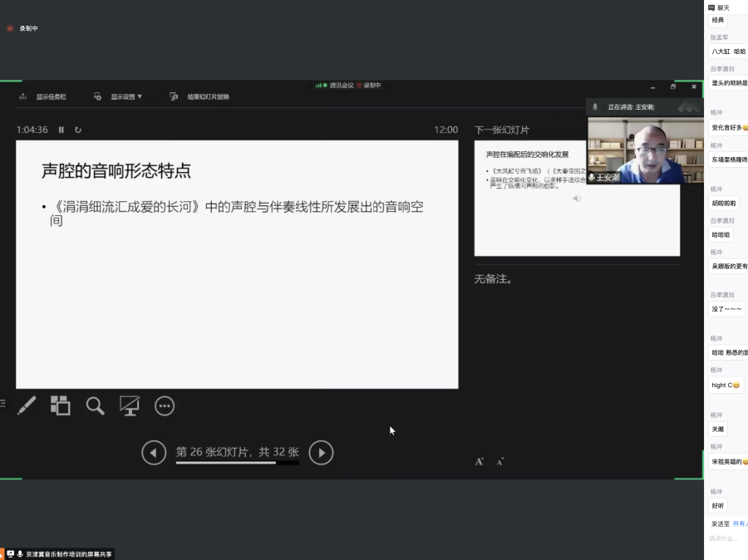748x560 pixels.
Task: Click the current clock time 12:00
Action: point(445,130)
